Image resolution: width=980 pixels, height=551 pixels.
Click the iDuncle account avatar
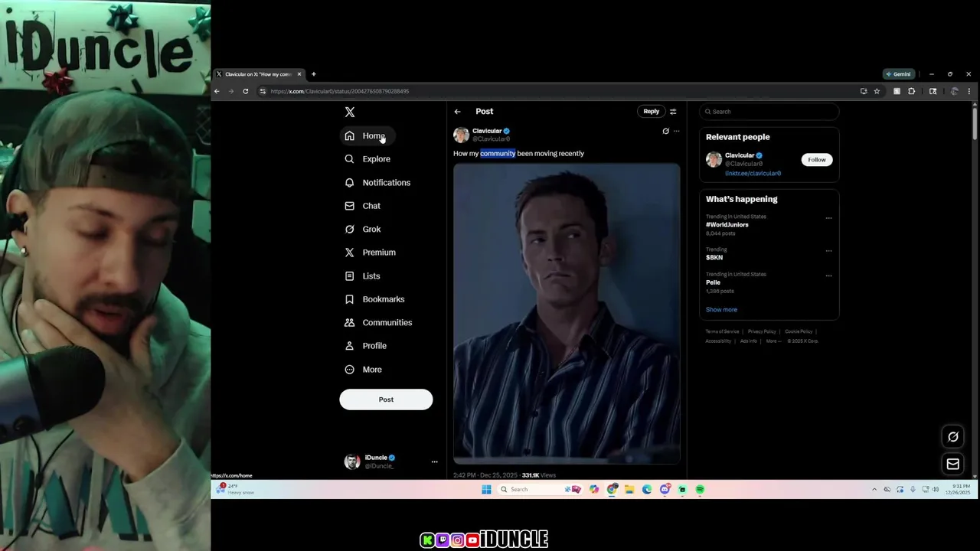click(x=352, y=461)
